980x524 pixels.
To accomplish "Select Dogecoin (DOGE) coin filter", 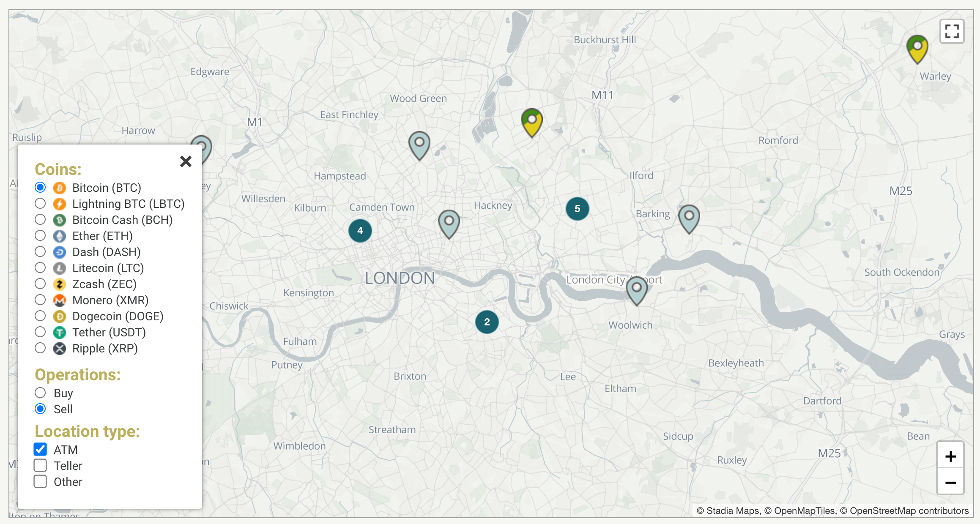I will click(x=40, y=316).
